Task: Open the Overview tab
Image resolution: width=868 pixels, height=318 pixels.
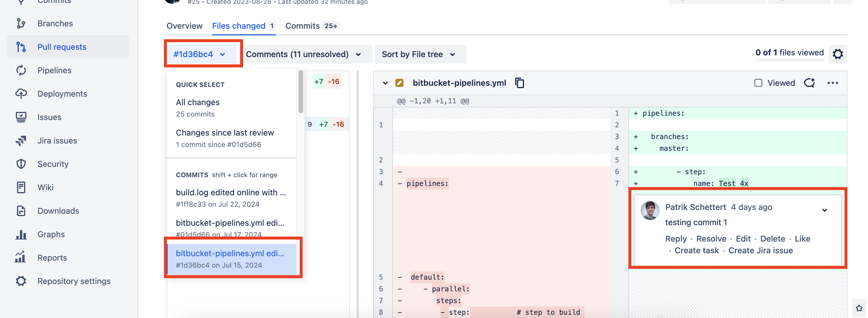Action: pos(184,25)
